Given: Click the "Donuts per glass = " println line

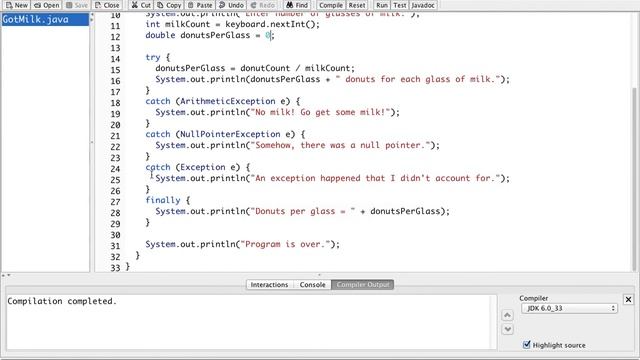Looking at the screenshot, I should coord(302,211).
